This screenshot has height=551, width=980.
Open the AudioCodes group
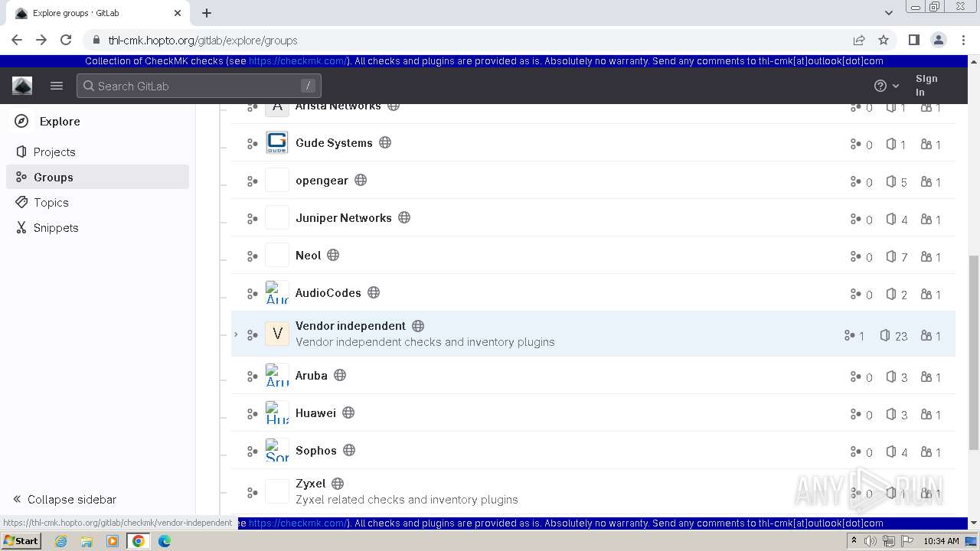click(x=328, y=293)
